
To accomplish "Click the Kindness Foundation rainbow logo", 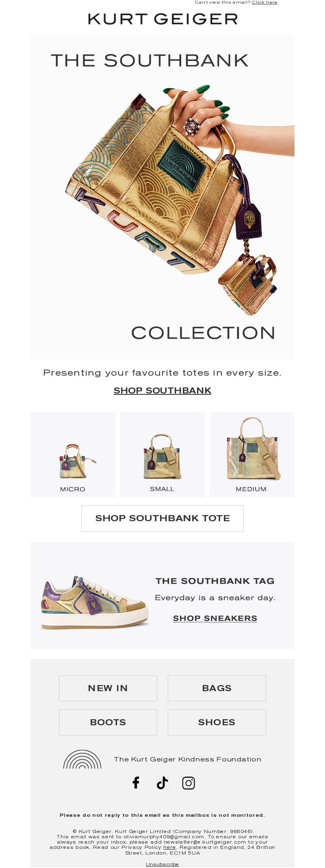I will [82, 759].
